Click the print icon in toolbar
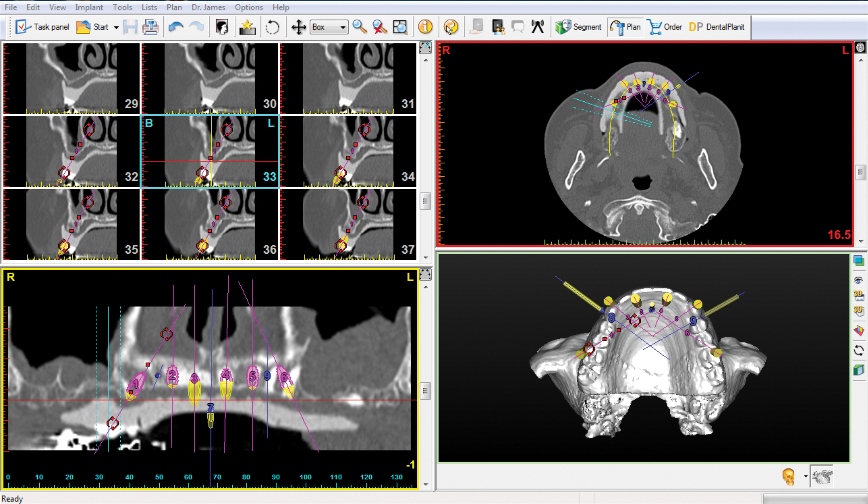The image size is (868, 504). (x=151, y=27)
